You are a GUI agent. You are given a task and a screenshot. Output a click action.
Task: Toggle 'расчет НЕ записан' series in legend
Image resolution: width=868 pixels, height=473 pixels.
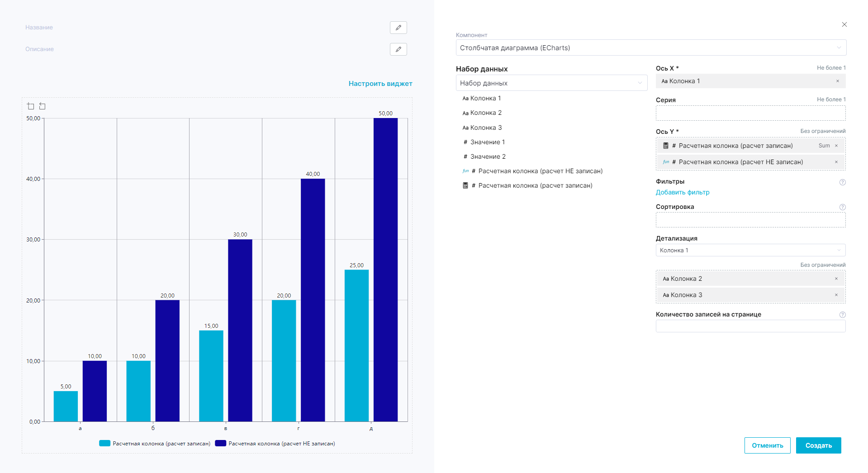(275, 444)
